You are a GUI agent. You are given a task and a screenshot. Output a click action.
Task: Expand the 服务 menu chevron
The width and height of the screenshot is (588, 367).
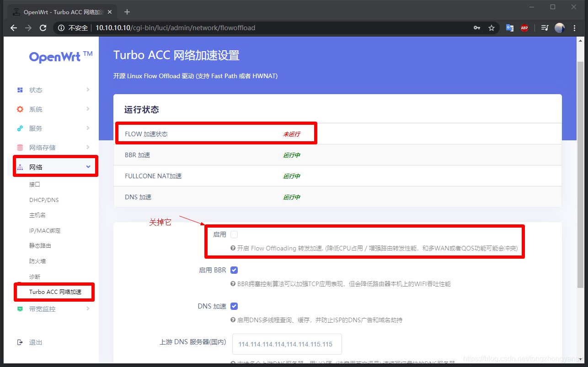[x=88, y=128]
